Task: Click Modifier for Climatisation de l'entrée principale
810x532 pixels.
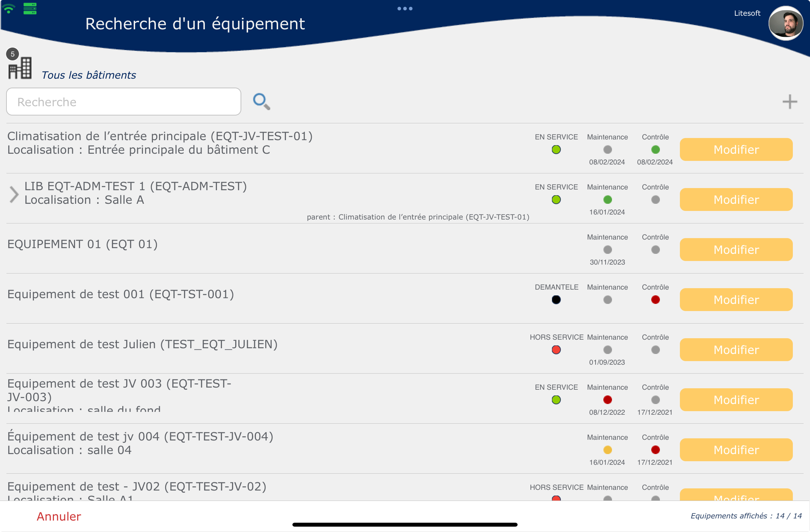Action: point(736,149)
